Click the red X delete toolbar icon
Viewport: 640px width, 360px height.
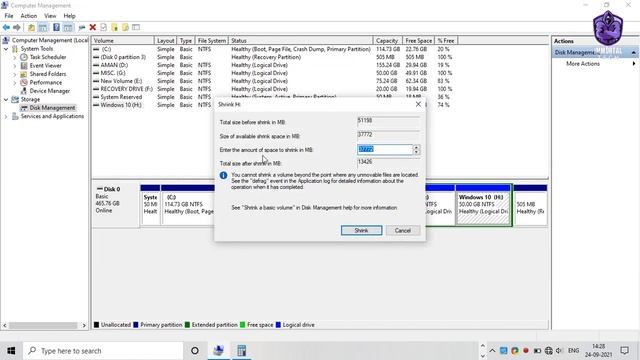click(x=93, y=27)
